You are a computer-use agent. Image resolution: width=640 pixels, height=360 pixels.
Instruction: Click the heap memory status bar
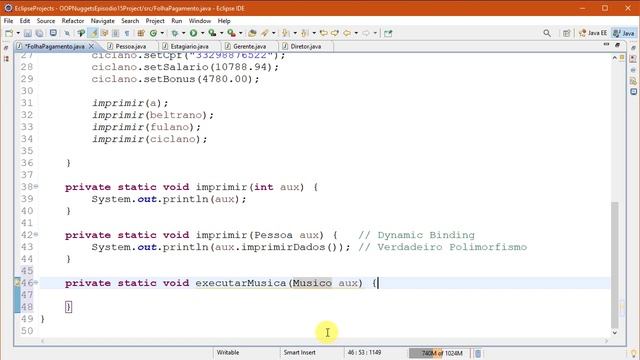[x=439, y=353]
